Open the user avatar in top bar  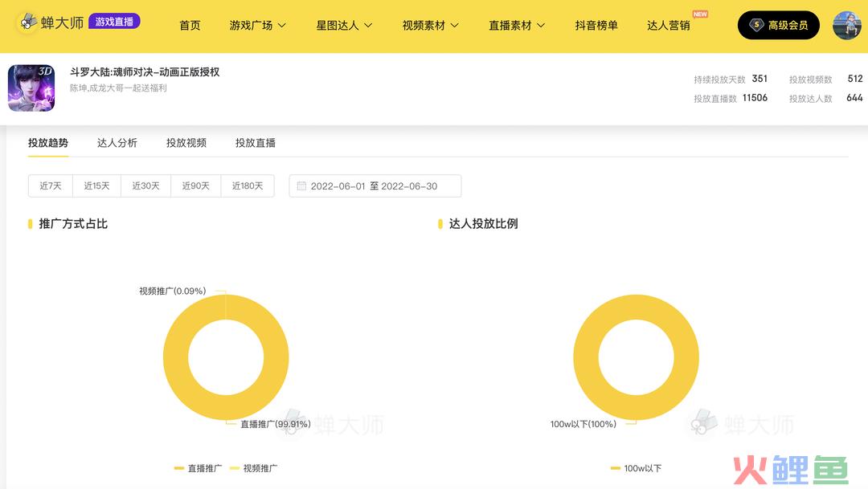point(847,25)
